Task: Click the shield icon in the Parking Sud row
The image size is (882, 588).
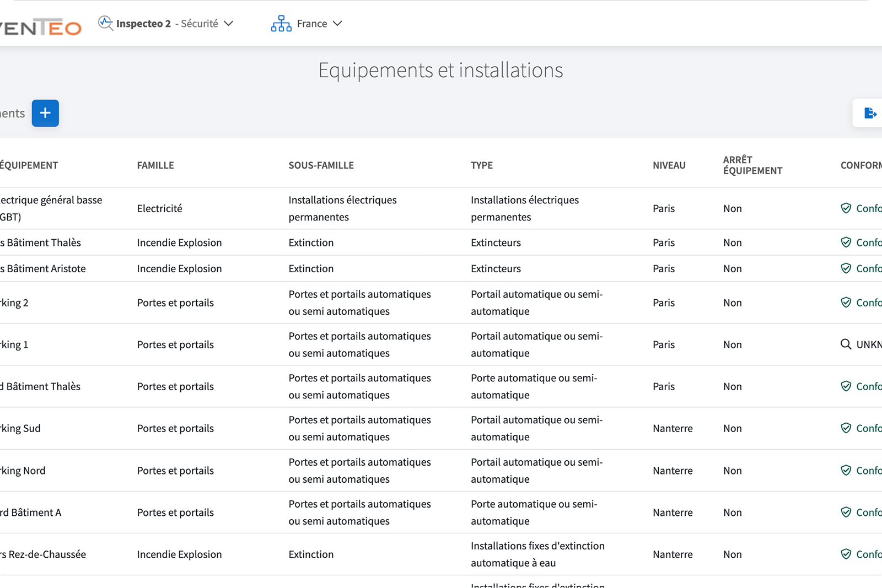Action: click(846, 428)
